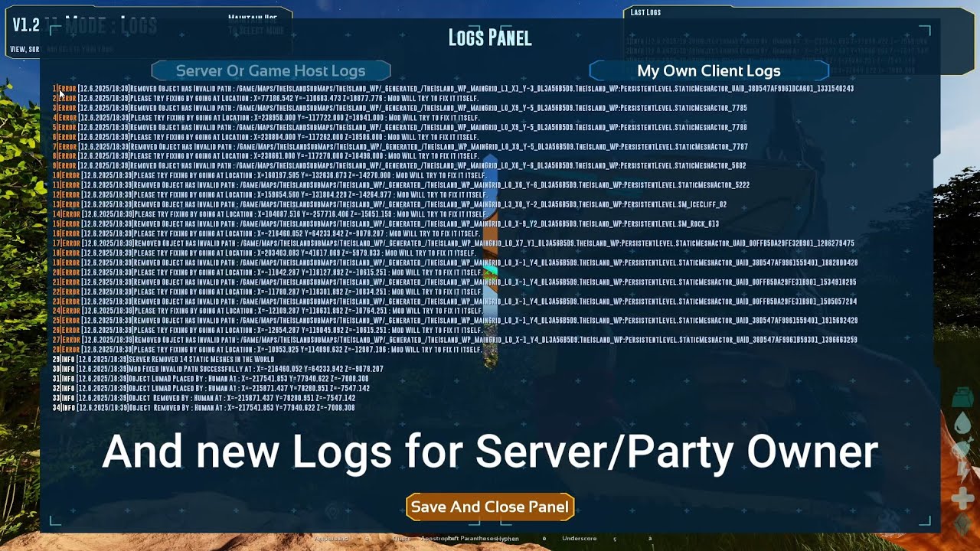Select info line 33 Object Removed By Human
This screenshot has height=551, width=980.
click(x=204, y=398)
